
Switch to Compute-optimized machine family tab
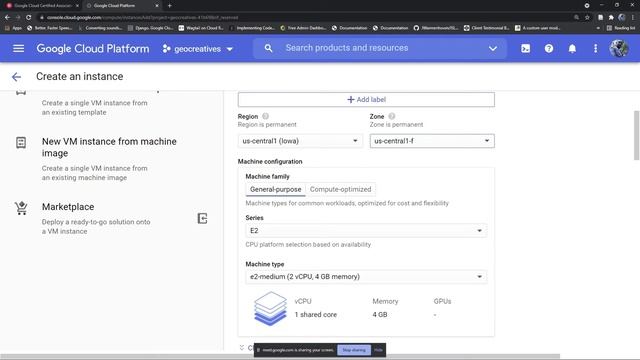340,189
